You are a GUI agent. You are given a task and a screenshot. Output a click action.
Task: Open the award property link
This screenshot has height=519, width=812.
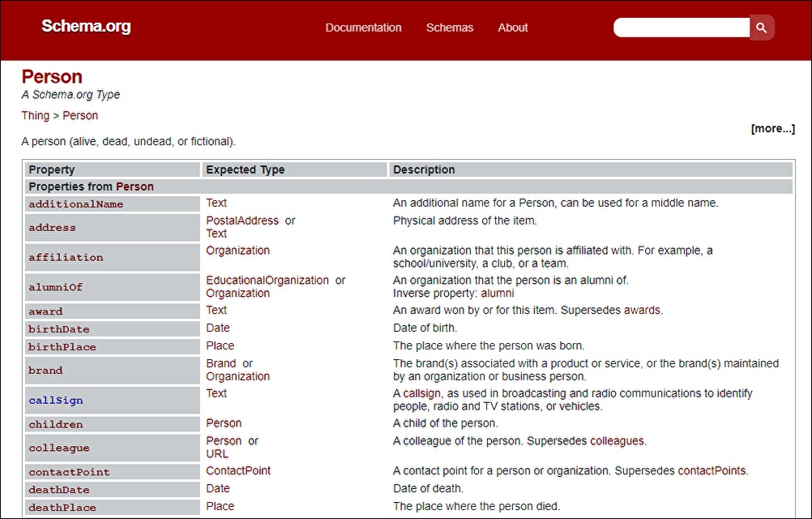click(45, 311)
